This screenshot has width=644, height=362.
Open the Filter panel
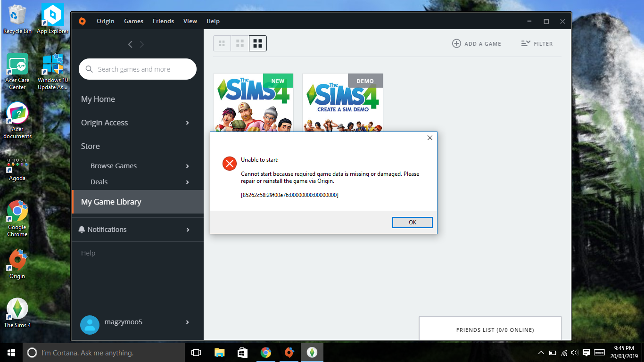click(x=537, y=43)
